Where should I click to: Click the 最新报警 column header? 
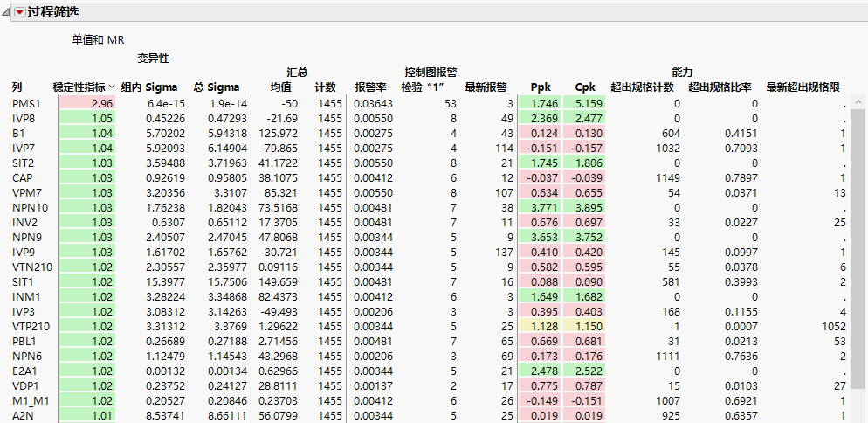[486, 87]
